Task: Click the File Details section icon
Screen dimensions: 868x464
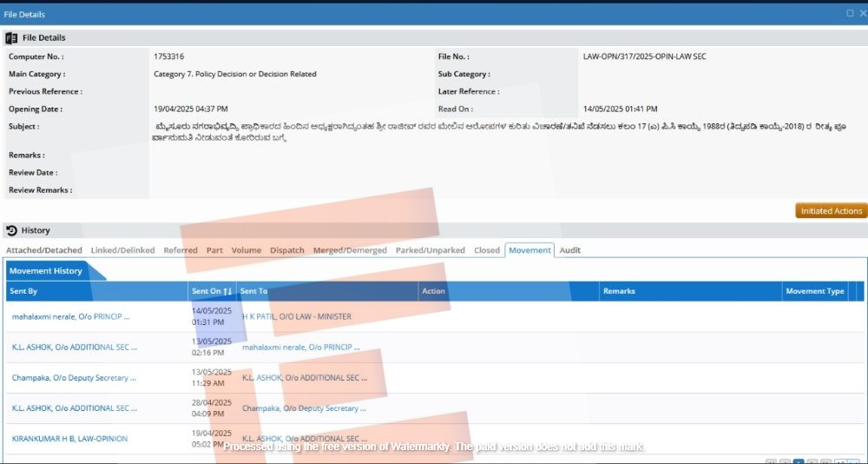Action: [11, 38]
